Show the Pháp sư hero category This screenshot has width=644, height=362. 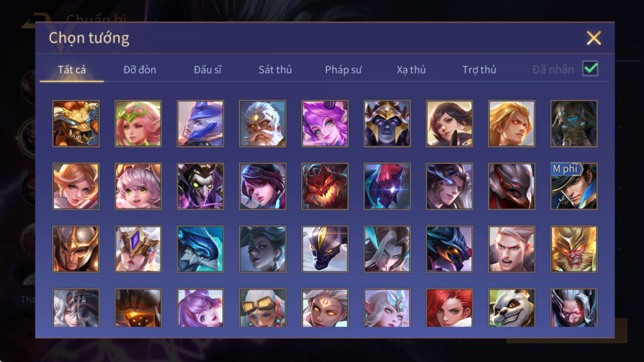click(x=343, y=70)
